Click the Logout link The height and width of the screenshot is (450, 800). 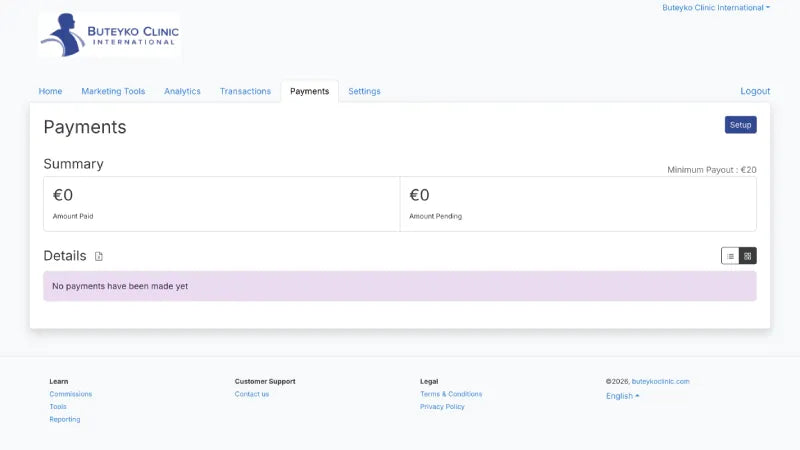point(755,91)
